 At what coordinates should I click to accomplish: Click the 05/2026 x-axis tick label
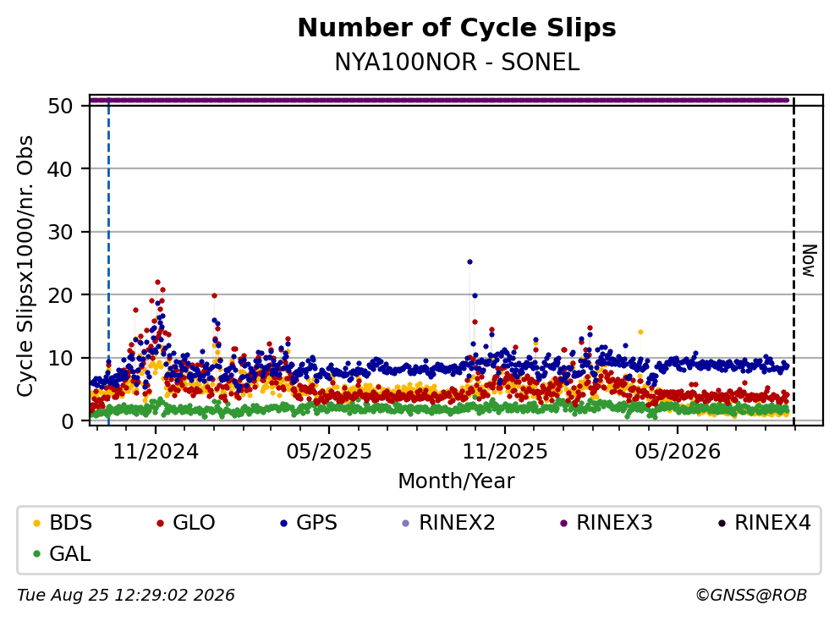coord(678,452)
